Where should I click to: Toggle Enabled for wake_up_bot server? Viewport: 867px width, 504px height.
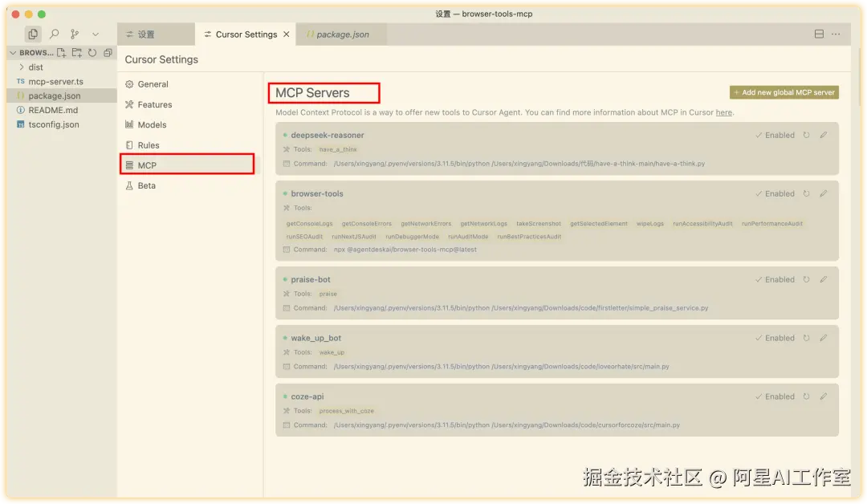(775, 338)
